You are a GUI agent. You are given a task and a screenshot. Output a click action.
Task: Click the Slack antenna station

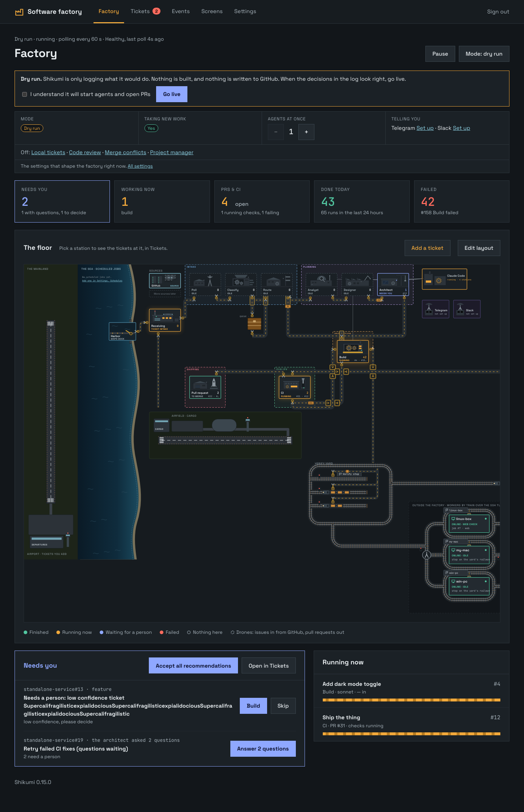click(467, 309)
